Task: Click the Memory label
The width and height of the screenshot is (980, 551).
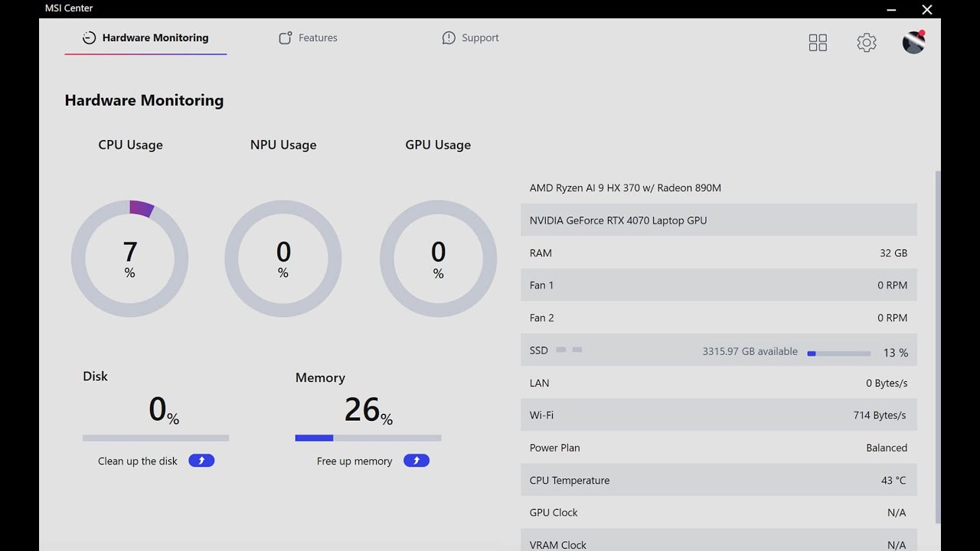Action: tap(320, 378)
